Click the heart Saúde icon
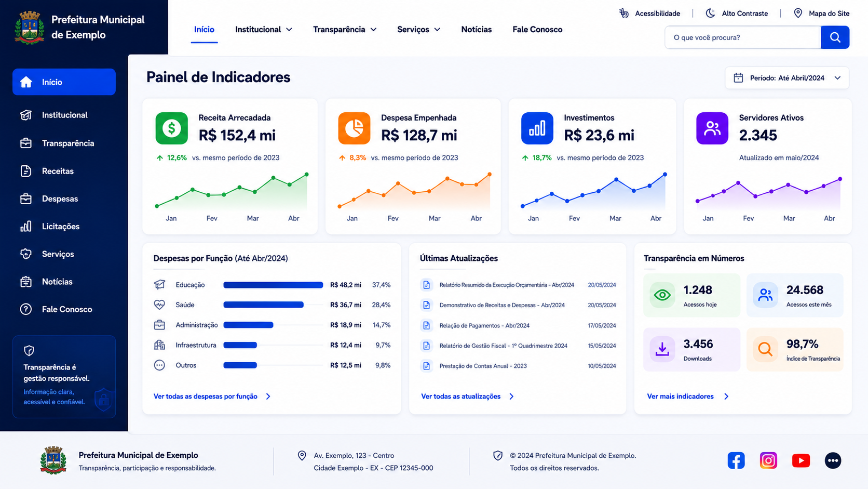This screenshot has width=868, height=489. 159,305
